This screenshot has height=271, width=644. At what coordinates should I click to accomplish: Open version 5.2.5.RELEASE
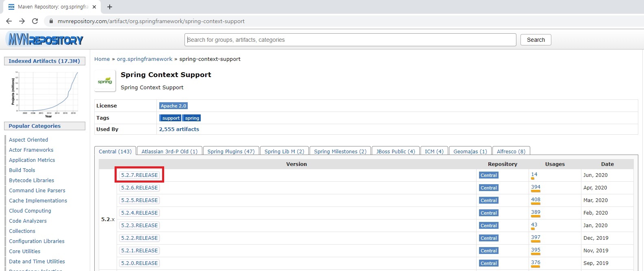(139, 200)
